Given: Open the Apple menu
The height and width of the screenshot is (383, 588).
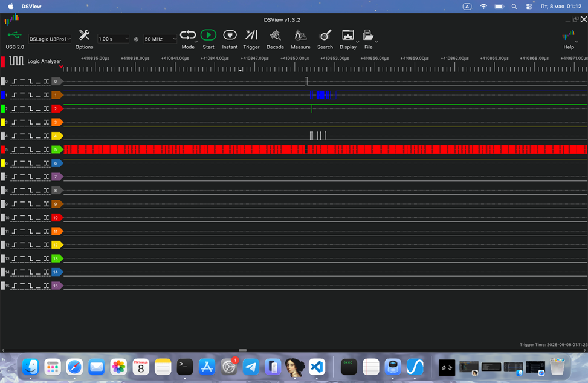Looking at the screenshot, I should (11, 7).
